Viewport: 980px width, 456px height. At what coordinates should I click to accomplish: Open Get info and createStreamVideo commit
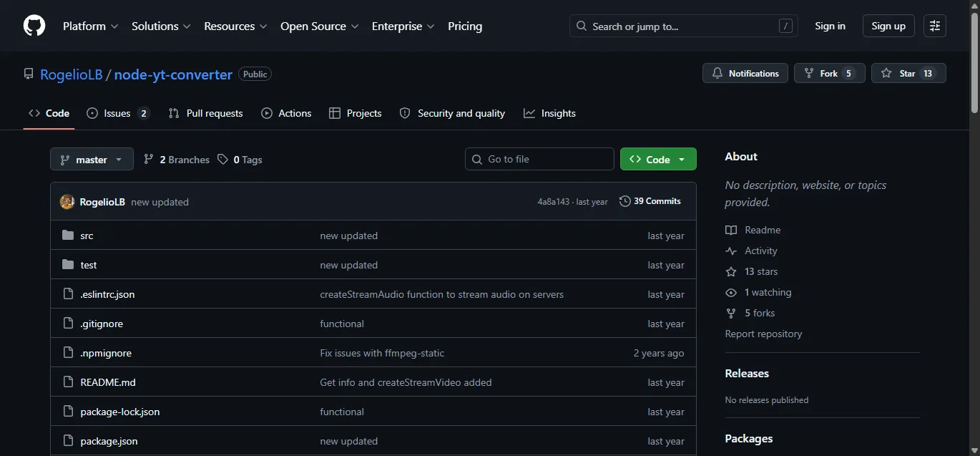pyautogui.click(x=406, y=382)
